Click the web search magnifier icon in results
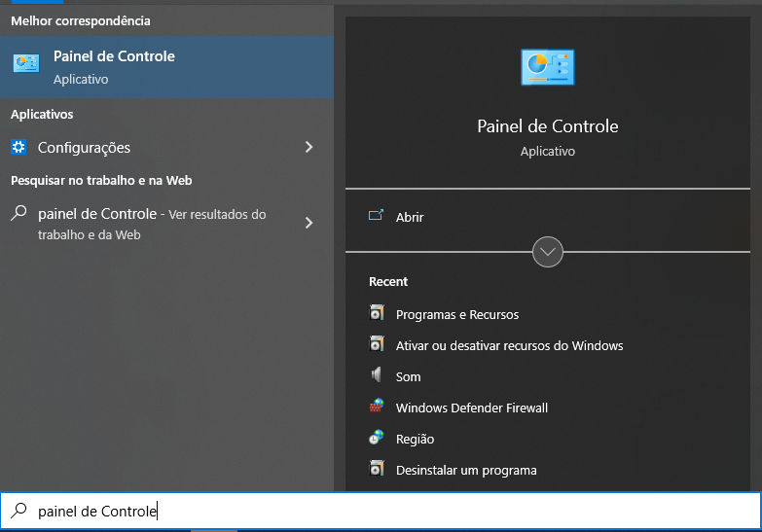The height and width of the screenshot is (532, 762). (18, 213)
